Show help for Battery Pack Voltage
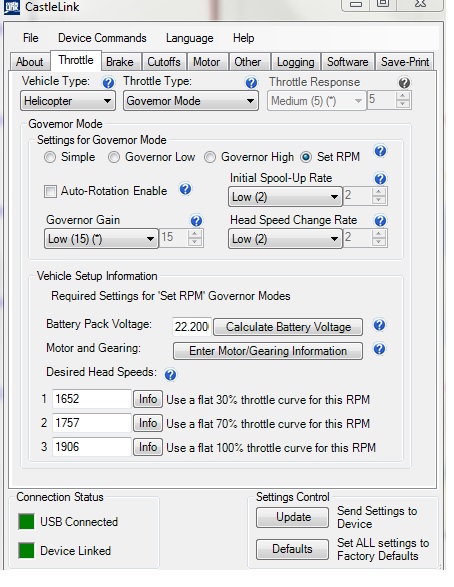 pyautogui.click(x=379, y=325)
